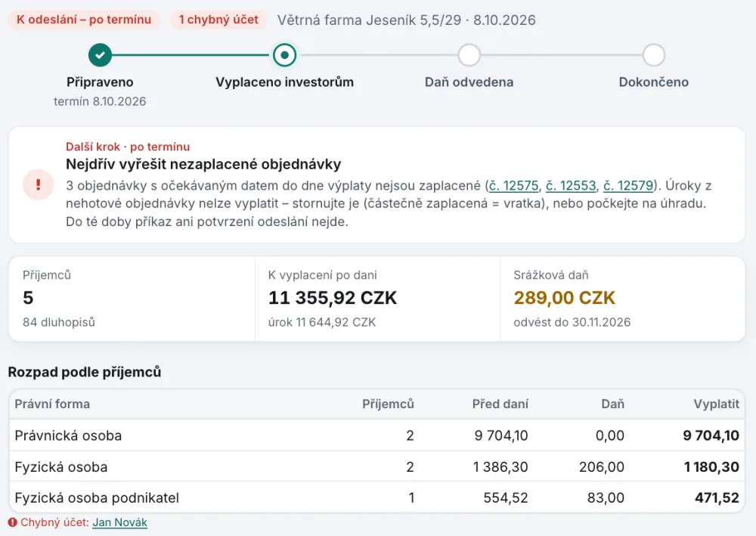Click the 'Vyplatit' column header
Image resolution: width=756 pixels, height=536 pixels.
tap(717, 404)
